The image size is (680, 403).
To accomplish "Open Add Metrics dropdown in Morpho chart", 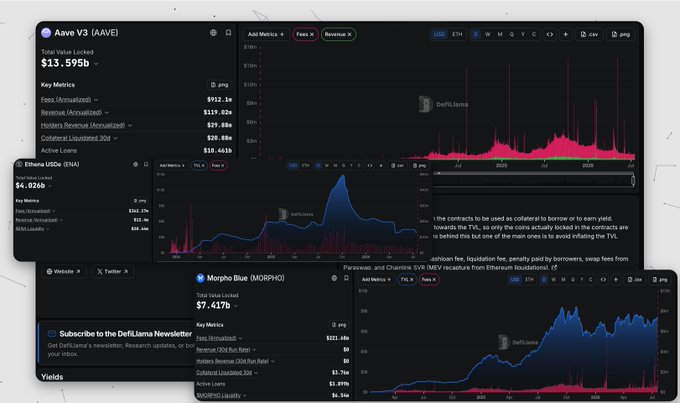I will (376, 279).
